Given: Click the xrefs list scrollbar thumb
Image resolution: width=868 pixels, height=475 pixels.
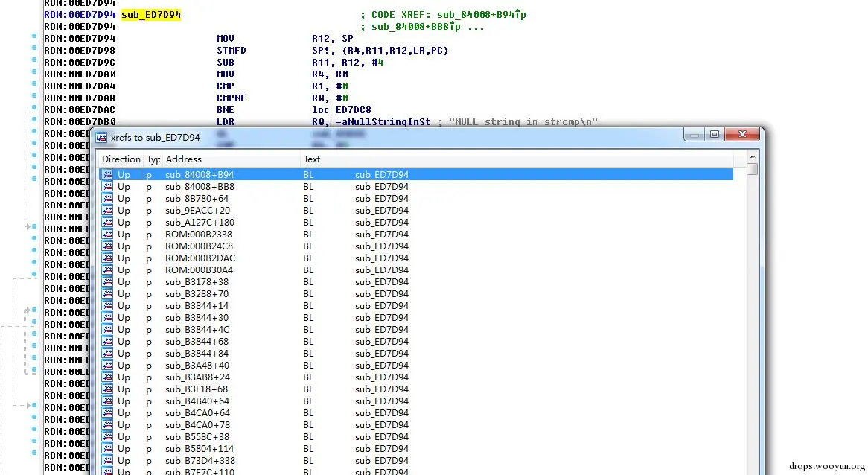Looking at the screenshot, I should click(752, 169).
